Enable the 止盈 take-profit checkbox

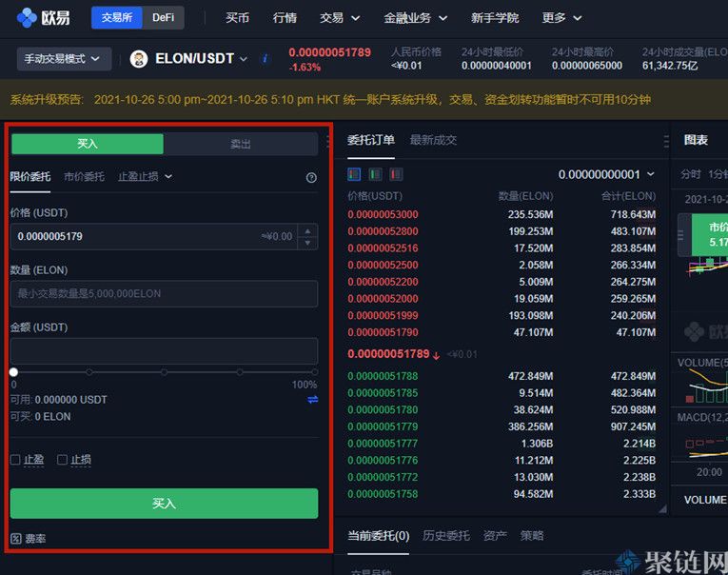[x=15, y=460]
